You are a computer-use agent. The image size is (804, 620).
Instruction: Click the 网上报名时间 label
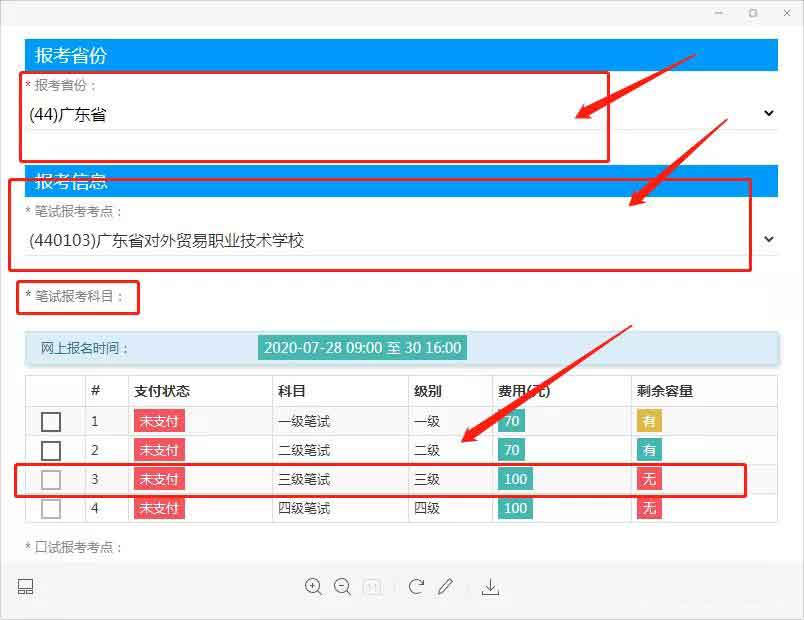(x=85, y=348)
